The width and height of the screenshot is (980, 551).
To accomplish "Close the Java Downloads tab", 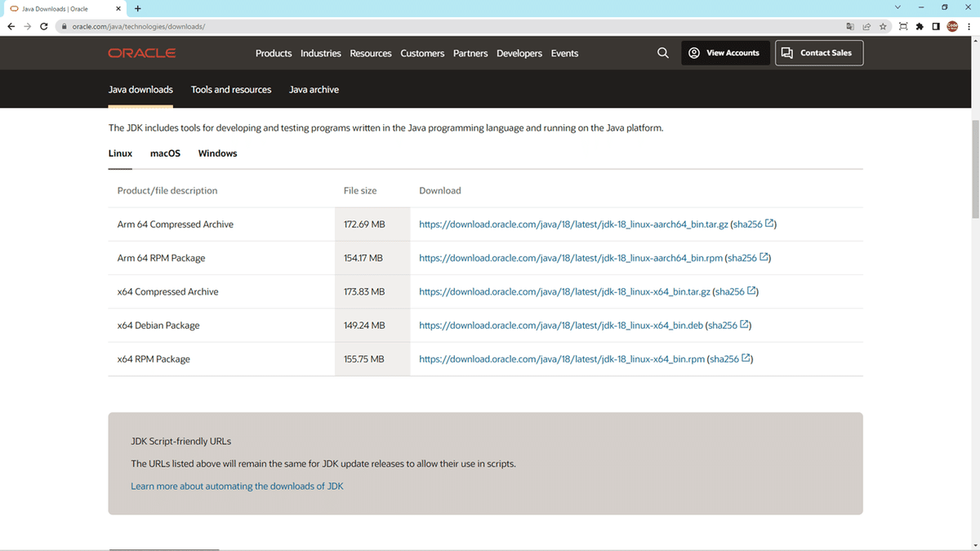I will click(x=118, y=8).
